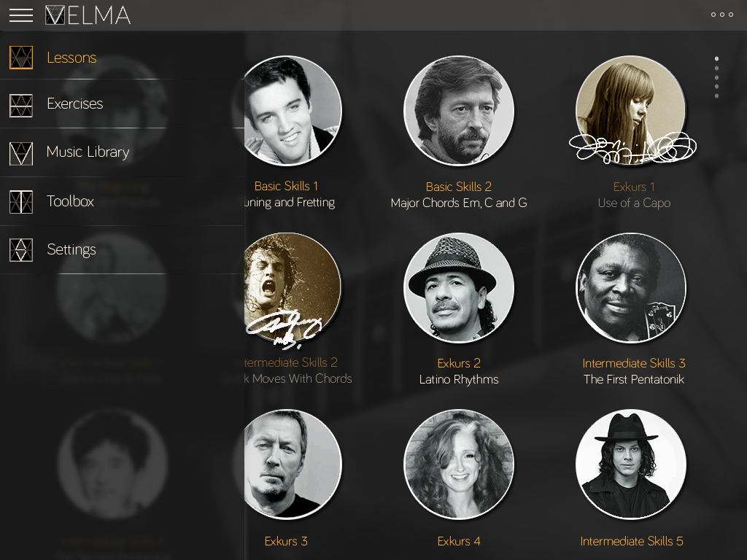Go to Toolbox section

70,201
